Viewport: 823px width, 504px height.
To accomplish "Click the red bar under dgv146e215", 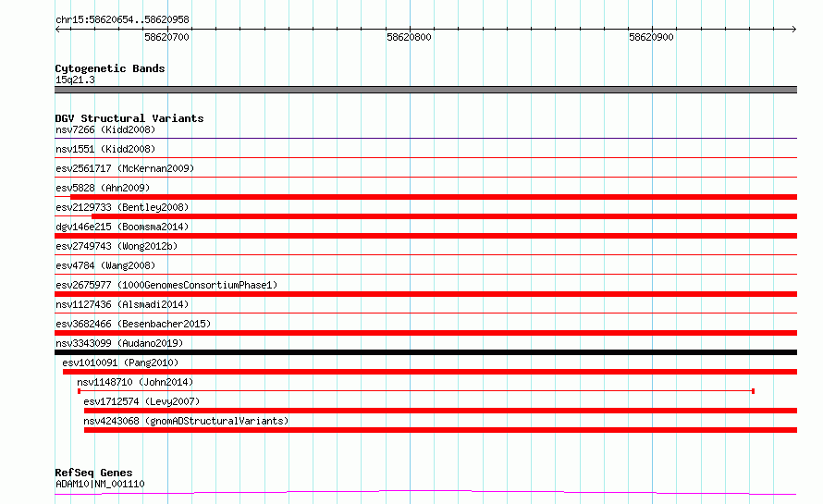I will point(425,236).
